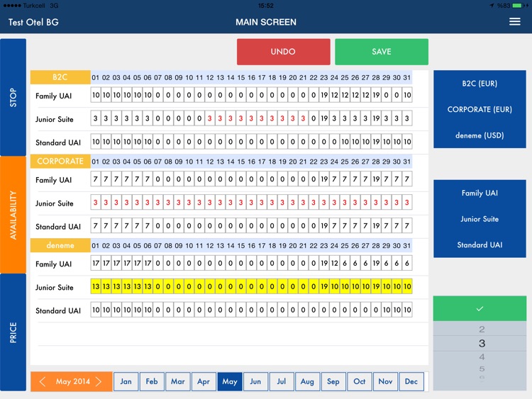Select Standard UAI in room panel
Viewport: 532px width, 399px height.
click(x=480, y=245)
